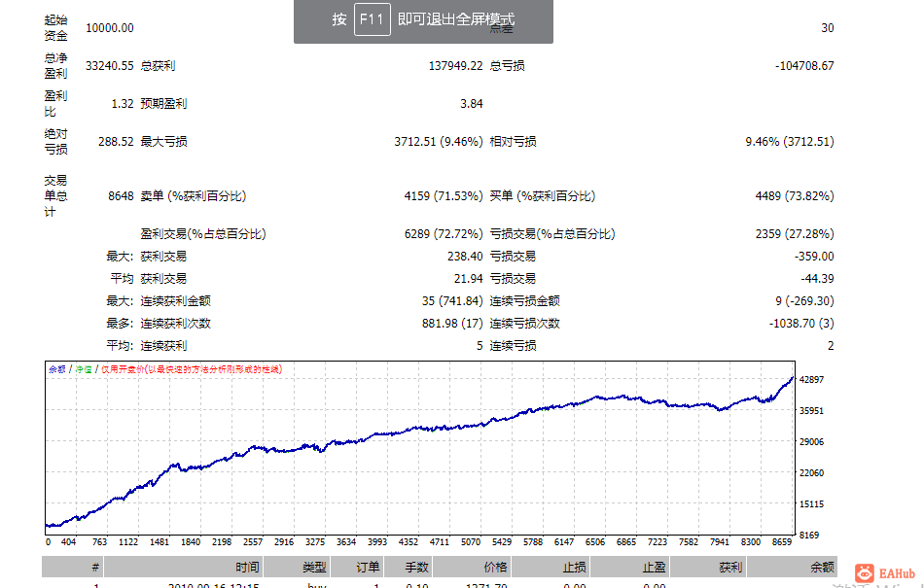Click the 总亏损 label
The width and height of the screenshot is (924, 588).
(508, 65)
